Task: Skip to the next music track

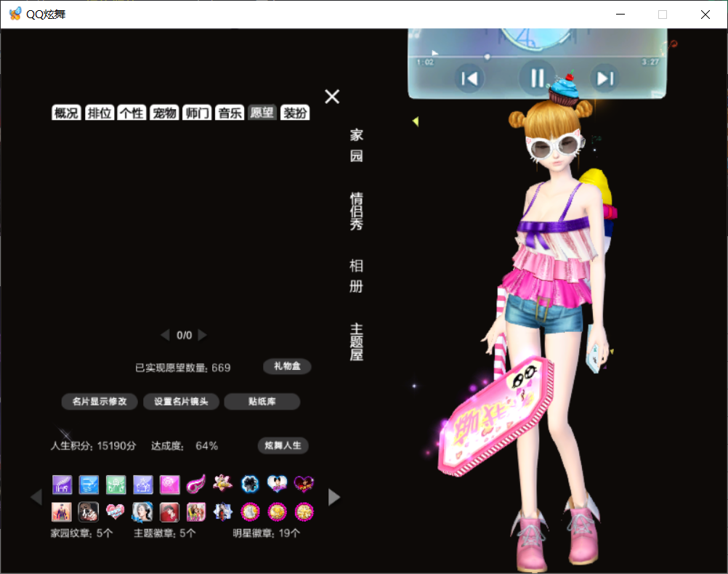Action: 605,78
